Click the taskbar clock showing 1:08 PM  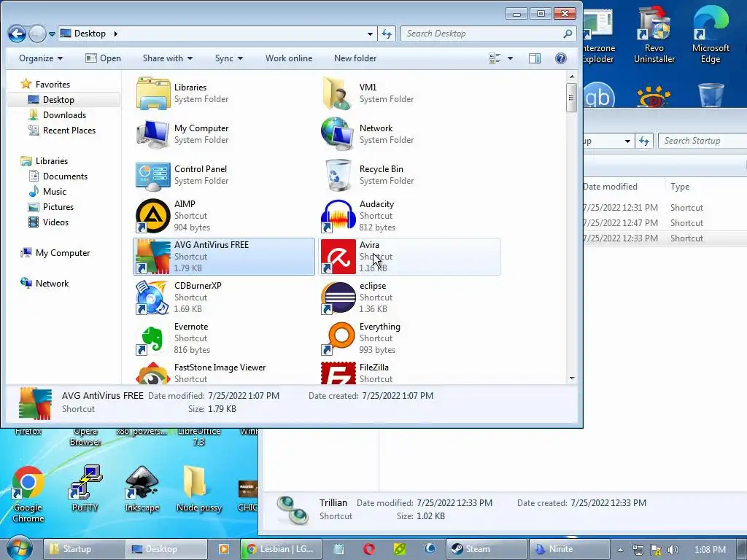pyautogui.click(x=710, y=550)
